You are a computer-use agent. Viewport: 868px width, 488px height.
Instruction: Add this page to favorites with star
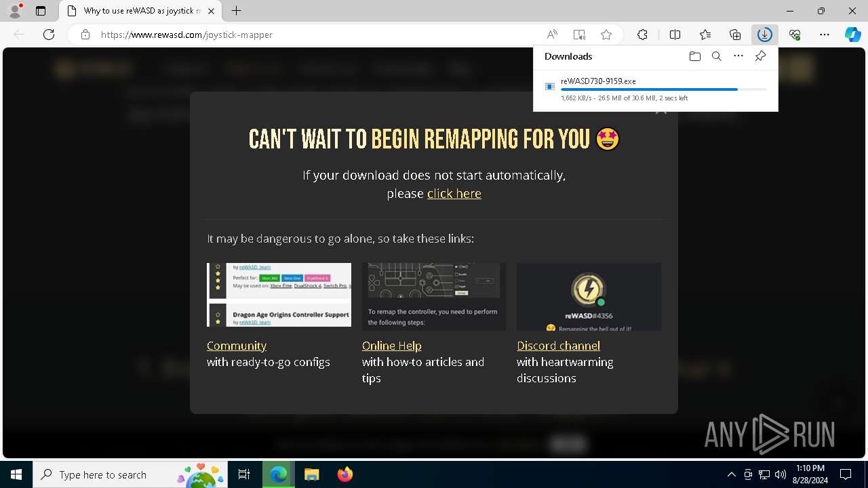click(x=606, y=35)
